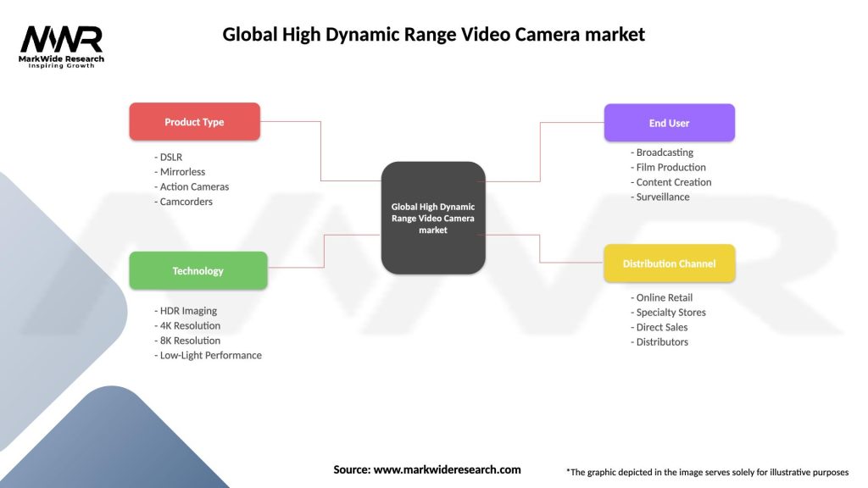868x488 pixels.
Task: Click Online Retail under Distribution Channel
Action: (664, 297)
